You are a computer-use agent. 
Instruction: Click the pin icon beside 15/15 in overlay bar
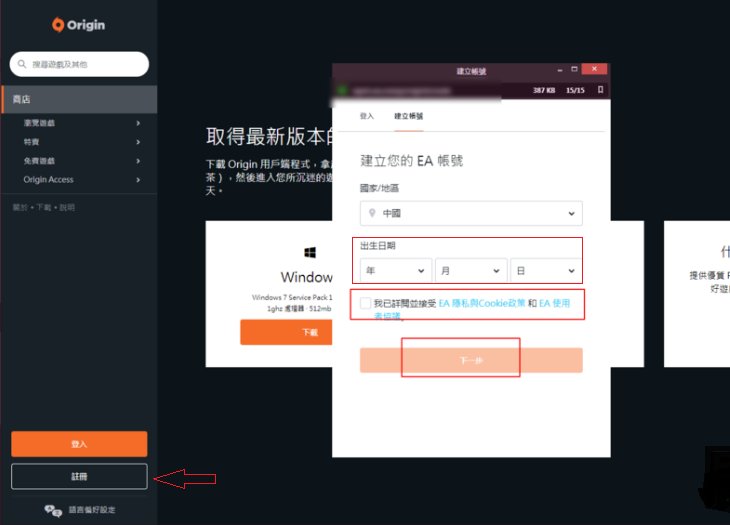(x=601, y=89)
